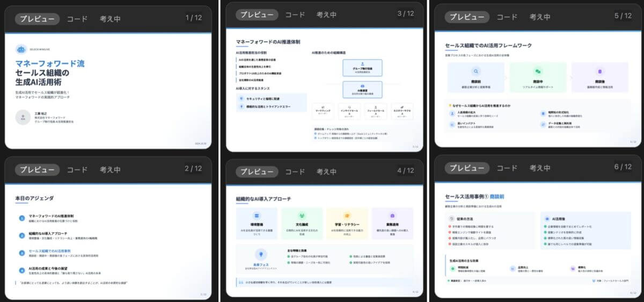
Task: Click agenda number 2 circle icon
Action: click(22, 235)
